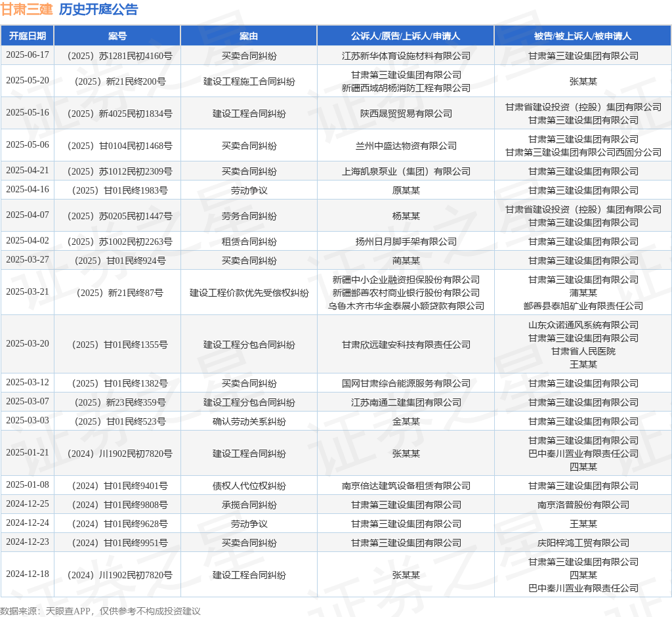Click 债权人代位权纠纷 cause cell

pos(249,486)
